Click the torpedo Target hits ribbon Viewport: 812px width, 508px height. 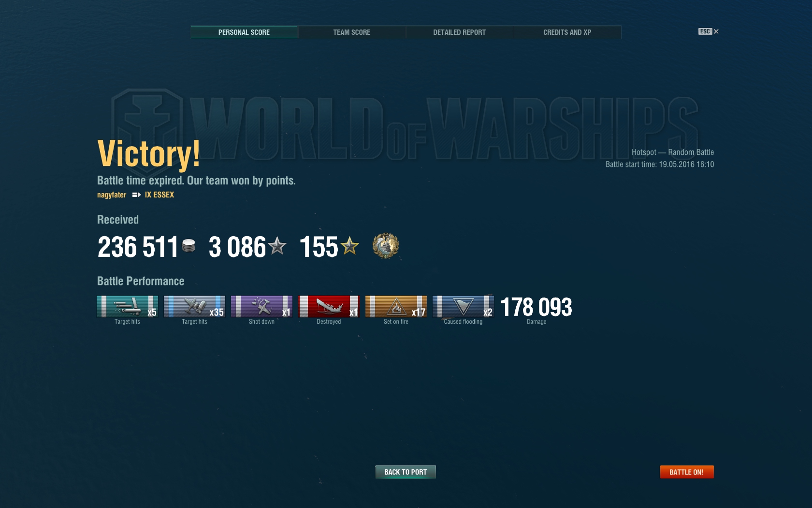(x=127, y=306)
